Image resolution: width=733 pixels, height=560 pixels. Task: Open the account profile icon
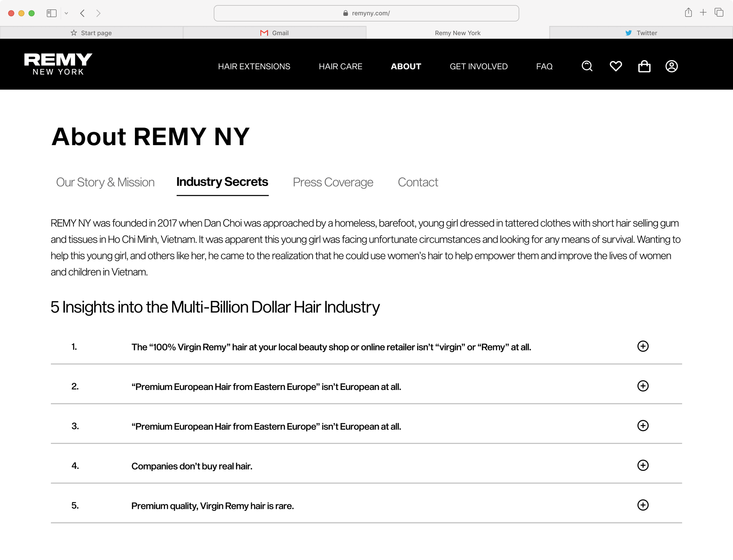671,66
